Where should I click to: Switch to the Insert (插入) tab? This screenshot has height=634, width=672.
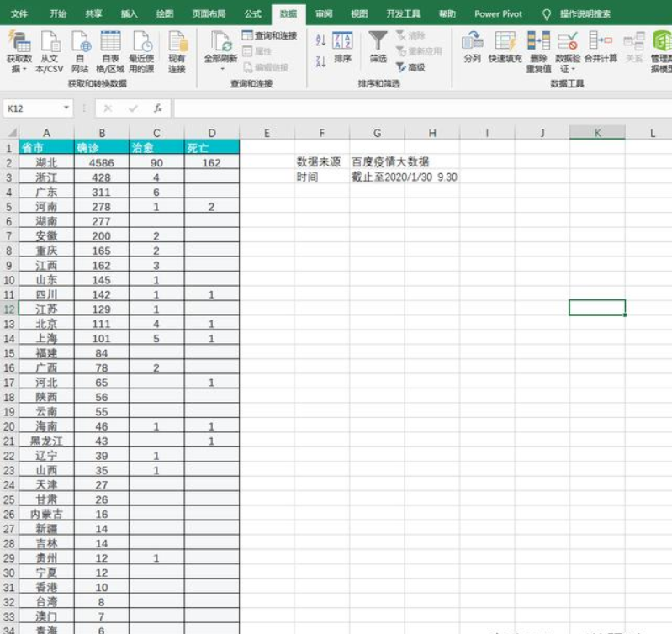pyautogui.click(x=129, y=14)
